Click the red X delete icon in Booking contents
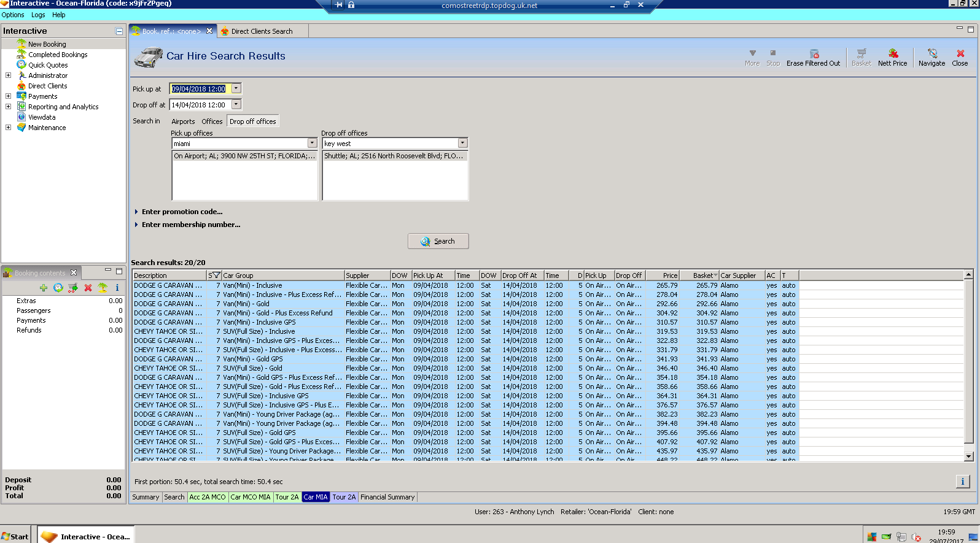The width and height of the screenshot is (980, 543). [x=88, y=288]
